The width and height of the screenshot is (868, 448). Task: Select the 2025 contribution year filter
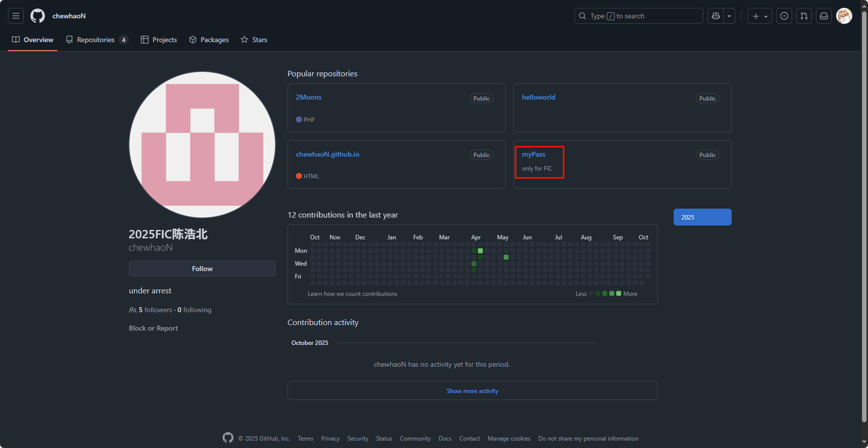point(702,217)
